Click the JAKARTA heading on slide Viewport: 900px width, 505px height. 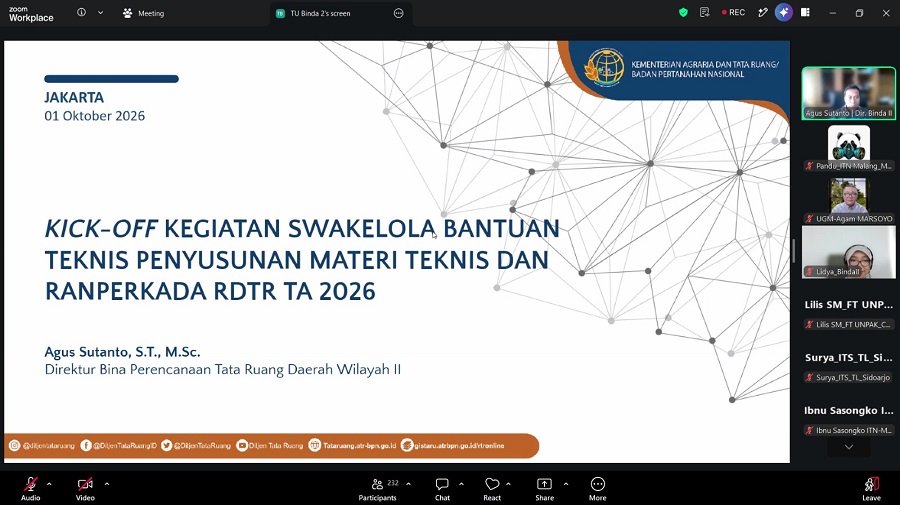(x=74, y=98)
